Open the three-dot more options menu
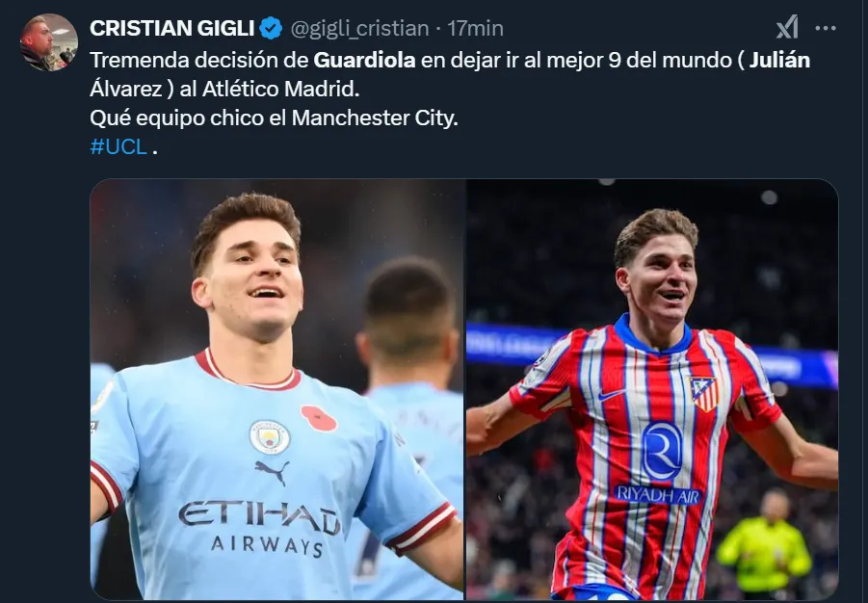The image size is (868, 603). 826,28
